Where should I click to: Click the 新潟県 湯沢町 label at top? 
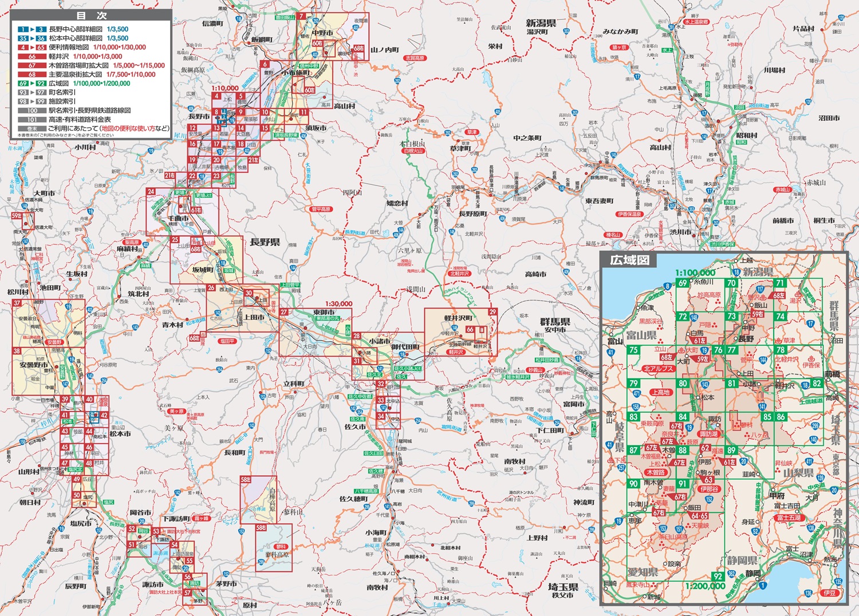541,27
